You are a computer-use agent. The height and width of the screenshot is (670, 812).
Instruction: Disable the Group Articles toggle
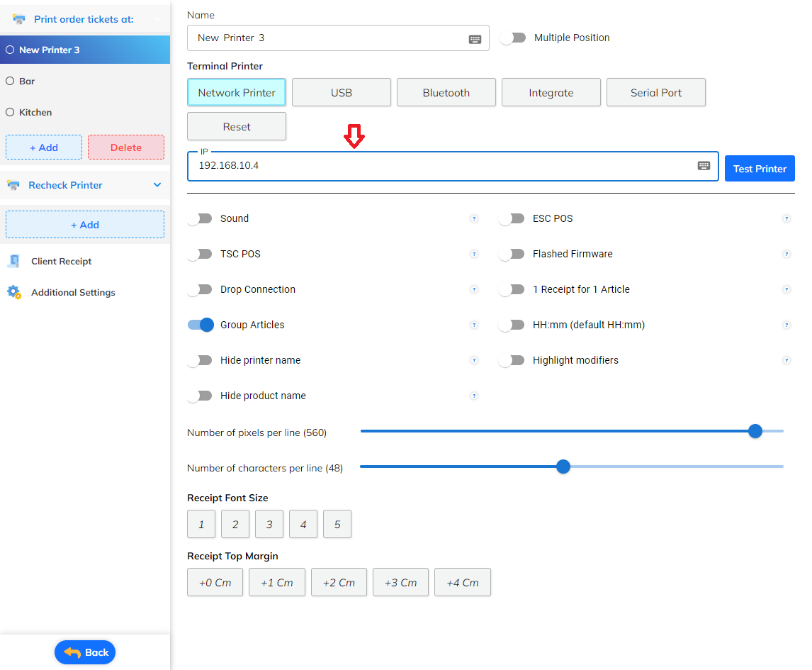click(201, 325)
